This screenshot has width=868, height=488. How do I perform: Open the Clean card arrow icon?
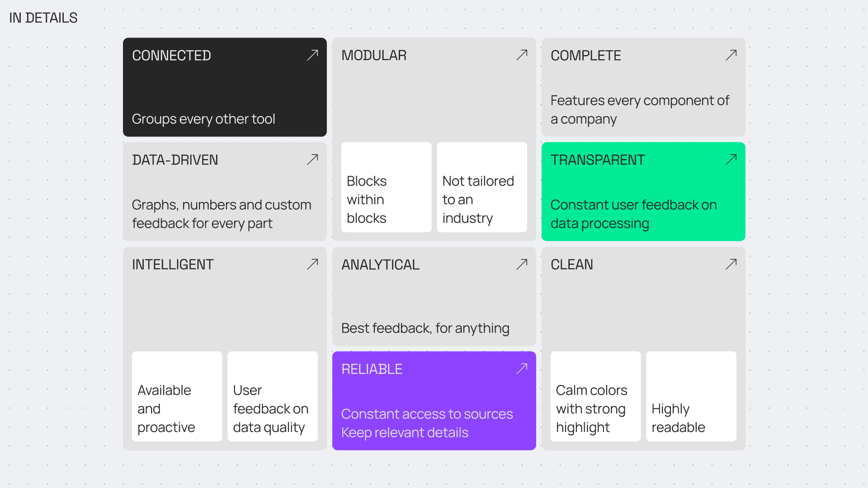coord(731,264)
